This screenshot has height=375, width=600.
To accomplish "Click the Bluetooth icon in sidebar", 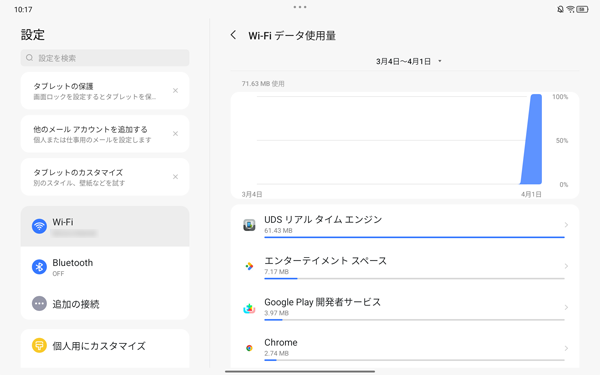I will point(39,267).
